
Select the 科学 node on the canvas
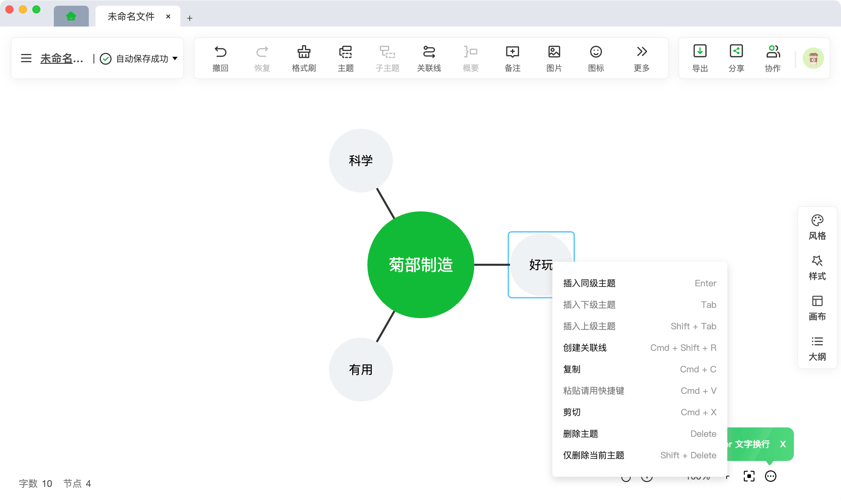pyautogui.click(x=361, y=161)
